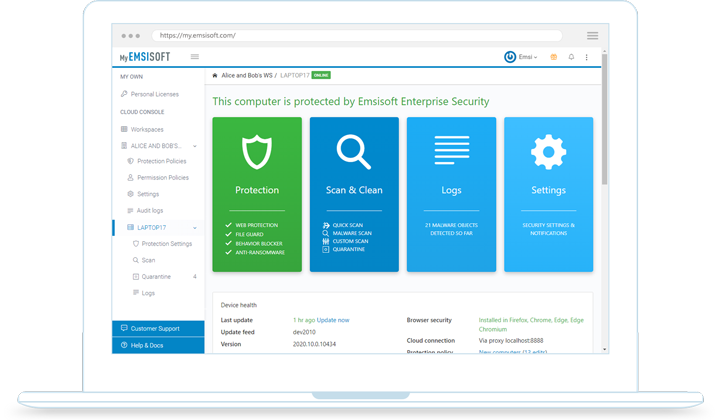Collapse the ALICE AND BOB'S workspace chevron

[195, 146]
